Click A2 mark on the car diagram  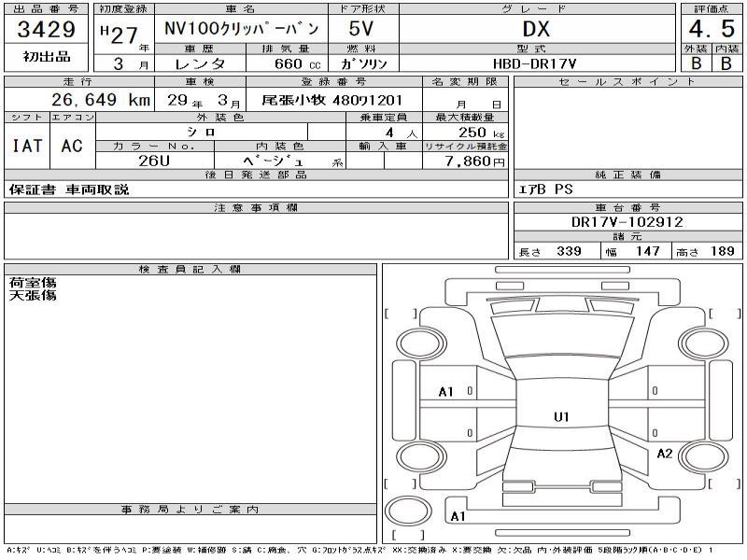(x=664, y=454)
